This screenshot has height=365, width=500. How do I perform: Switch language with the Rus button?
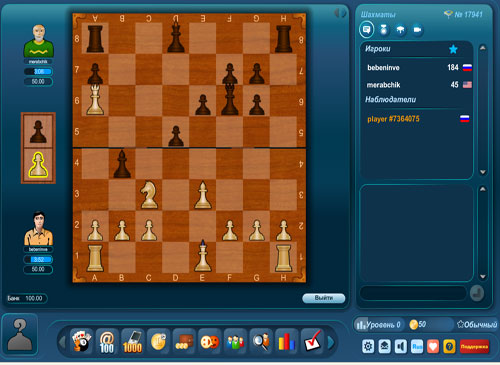[x=417, y=347]
